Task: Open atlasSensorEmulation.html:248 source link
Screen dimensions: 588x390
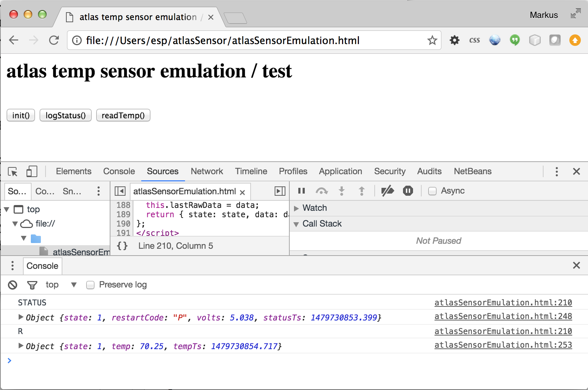Action: click(x=503, y=317)
